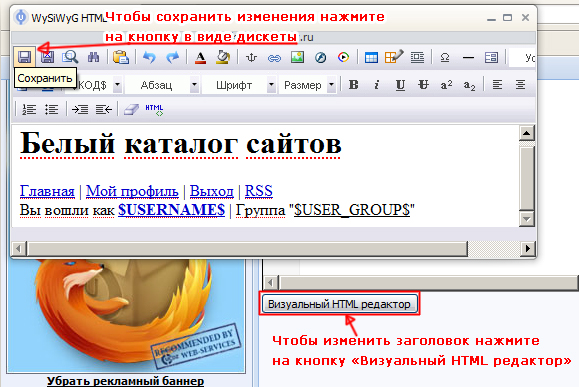Click the Визуальный HTML редактор button
Viewport: 579px width, 387px height.
339,304
